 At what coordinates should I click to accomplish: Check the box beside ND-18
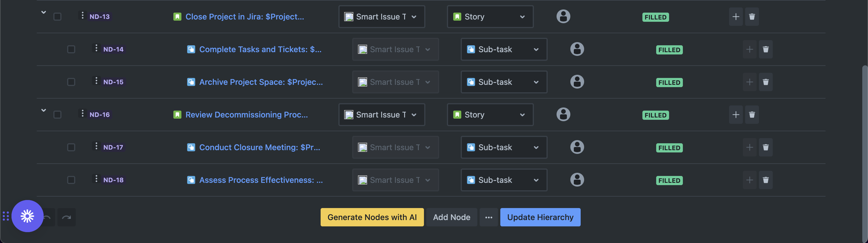(x=71, y=180)
